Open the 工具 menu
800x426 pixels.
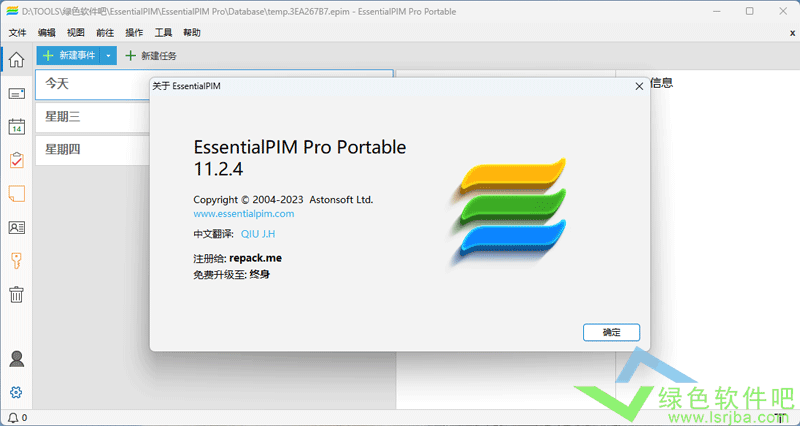coord(163,33)
